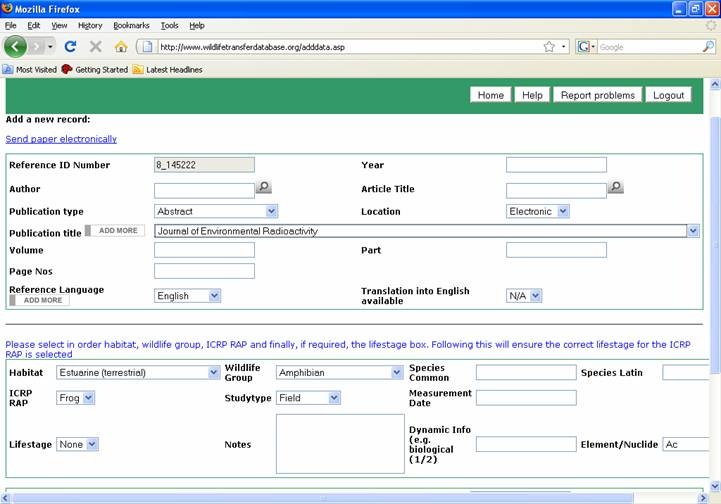Click the Volume input field
Viewport: 721px width, 504px height.
(x=204, y=250)
